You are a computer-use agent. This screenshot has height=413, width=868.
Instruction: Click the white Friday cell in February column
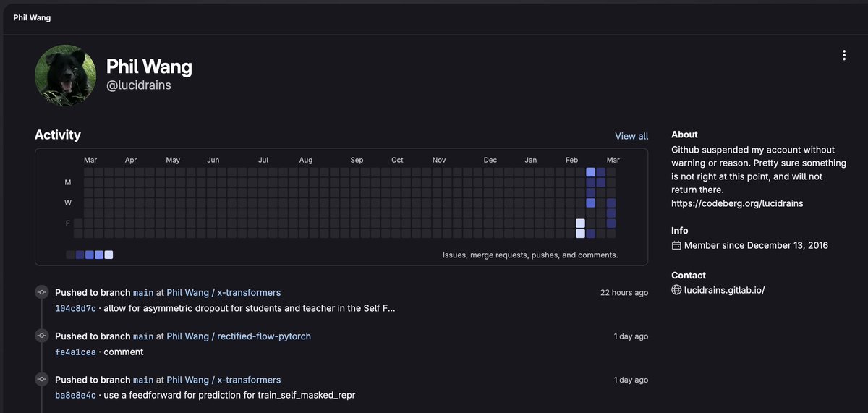pyautogui.click(x=580, y=223)
